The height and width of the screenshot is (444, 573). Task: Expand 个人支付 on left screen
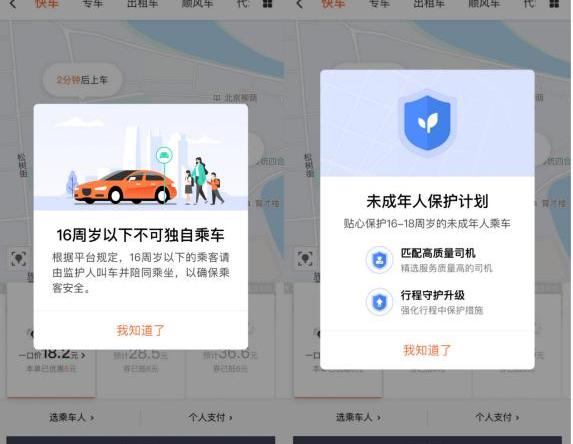coord(210,417)
